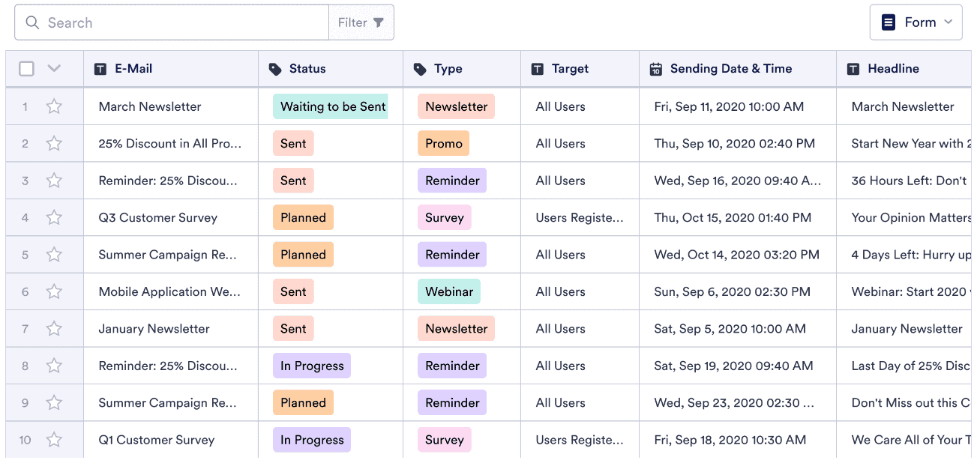This screenshot has height=460, width=980.
Task: Click the orange Promo type tag
Action: (x=443, y=144)
